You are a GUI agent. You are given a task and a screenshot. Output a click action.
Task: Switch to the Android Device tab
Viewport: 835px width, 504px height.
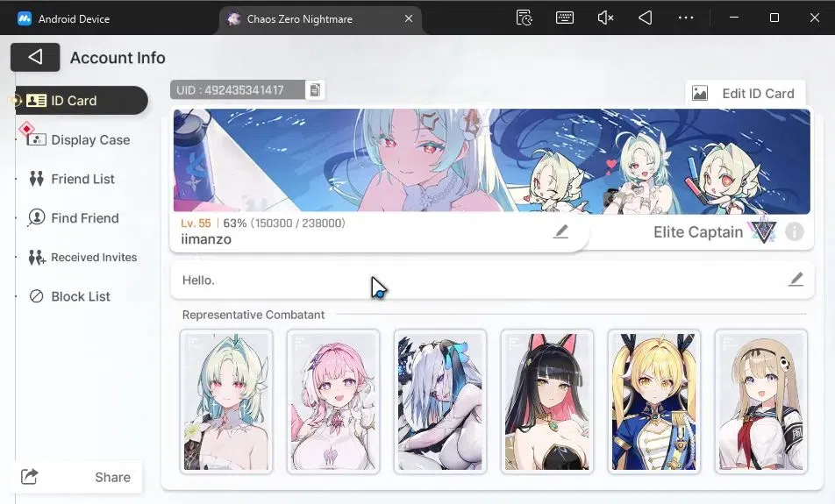63,18
